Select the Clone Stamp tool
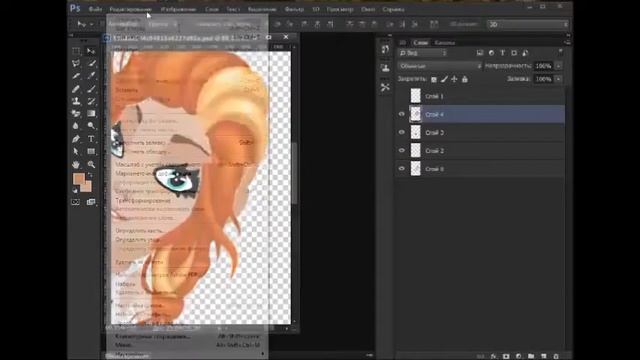Screen dimensions: 640x360 pos(76,101)
